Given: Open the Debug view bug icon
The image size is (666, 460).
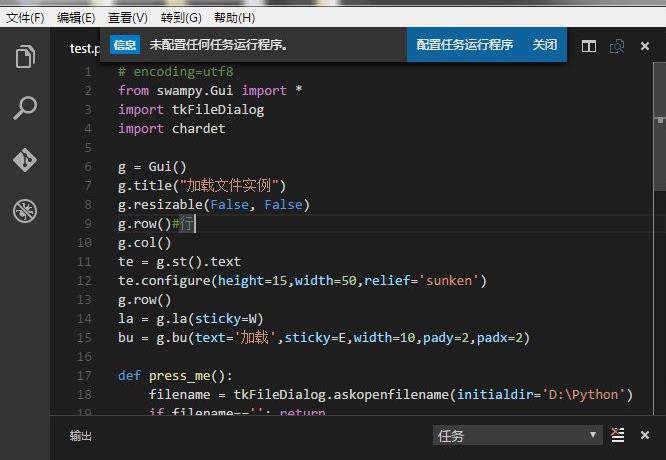Looking at the screenshot, I should (x=25, y=211).
